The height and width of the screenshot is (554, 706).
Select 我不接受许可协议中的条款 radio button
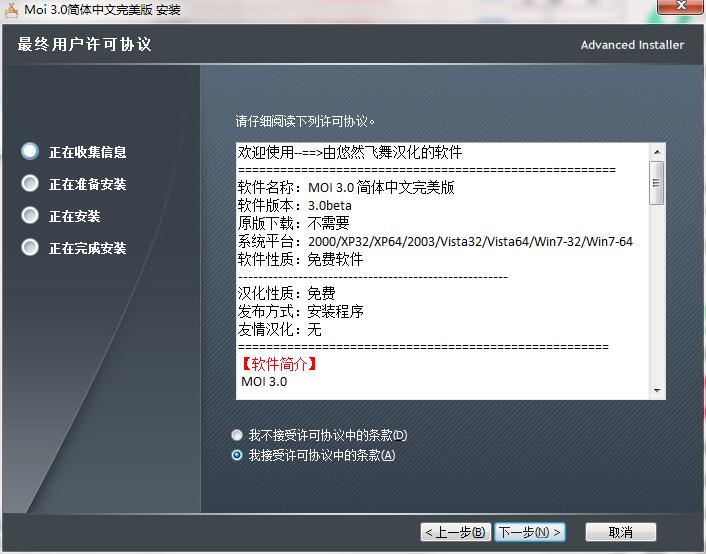coord(237,435)
